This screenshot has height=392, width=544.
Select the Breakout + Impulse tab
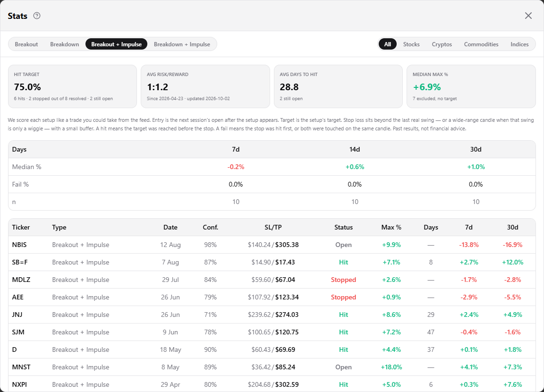click(116, 44)
